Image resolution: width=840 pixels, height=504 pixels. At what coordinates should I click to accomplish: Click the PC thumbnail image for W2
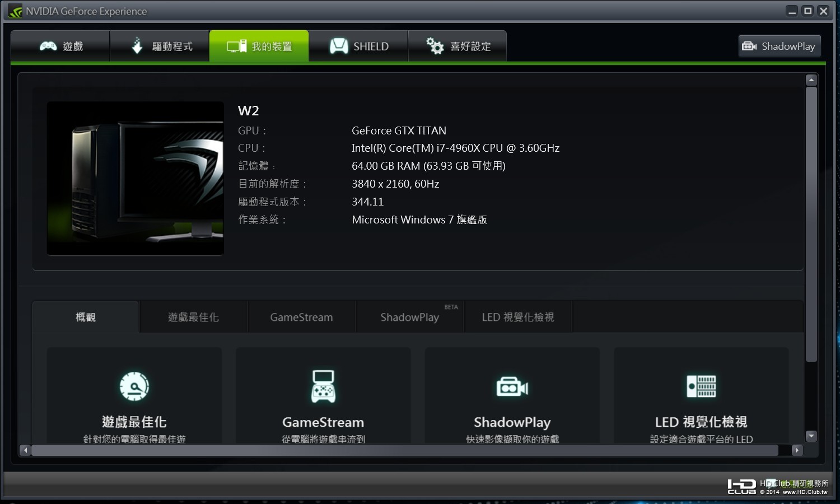(x=136, y=179)
